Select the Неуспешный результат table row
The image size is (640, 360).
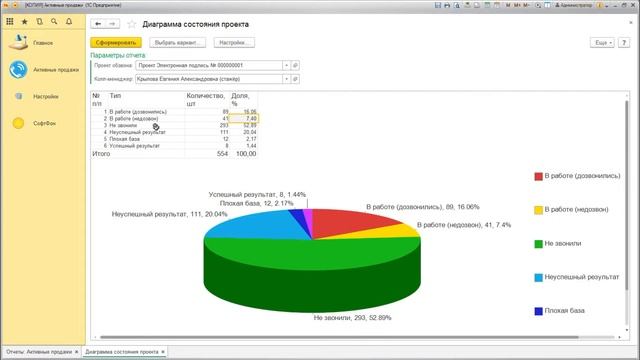click(x=174, y=132)
